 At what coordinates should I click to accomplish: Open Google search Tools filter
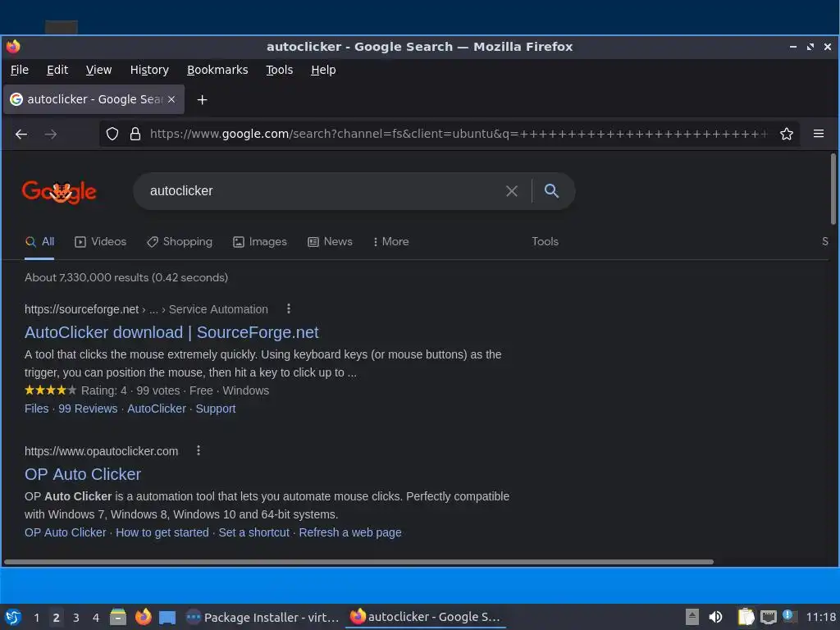coord(545,242)
